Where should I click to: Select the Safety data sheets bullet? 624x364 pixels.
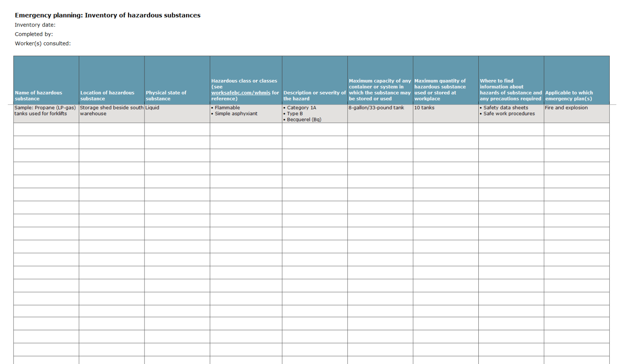(506, 108)
